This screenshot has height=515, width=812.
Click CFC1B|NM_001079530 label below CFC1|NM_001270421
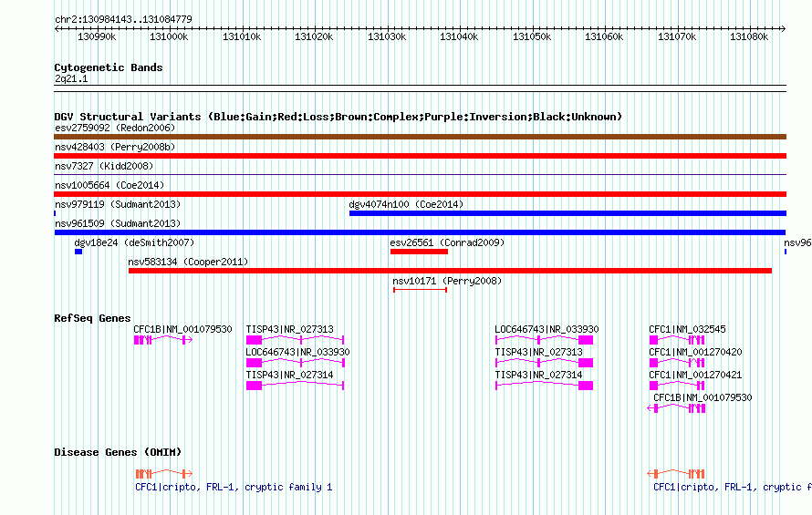(703, 397)
